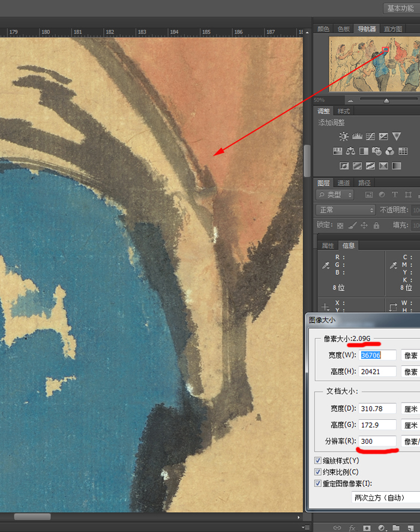The height and width of the screenshot is (532, 420).
Task: Add a Selective Color adjustment
Action: pyautogui.click(x=383, y=166)
